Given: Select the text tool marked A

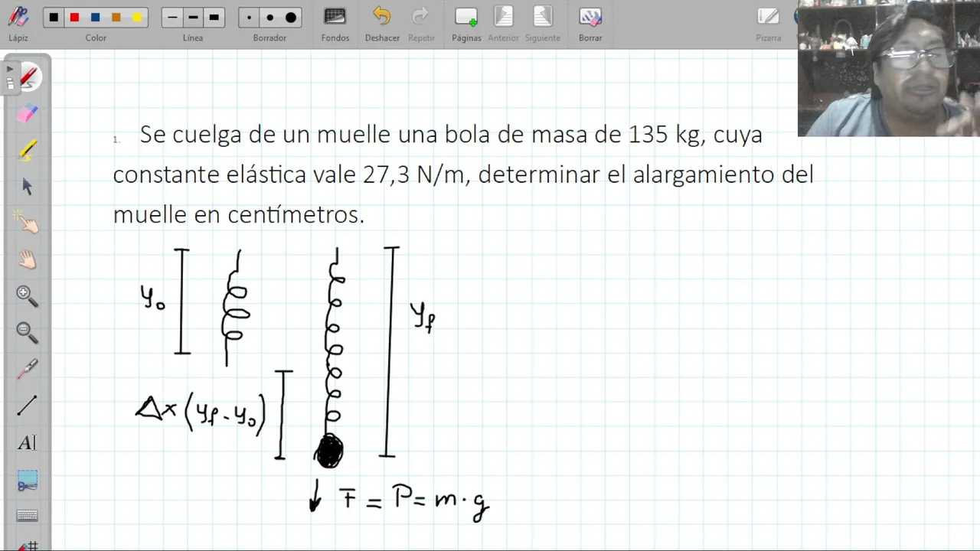Looking at the screenshot, I should pyautogui.click(x=27, y=443).
